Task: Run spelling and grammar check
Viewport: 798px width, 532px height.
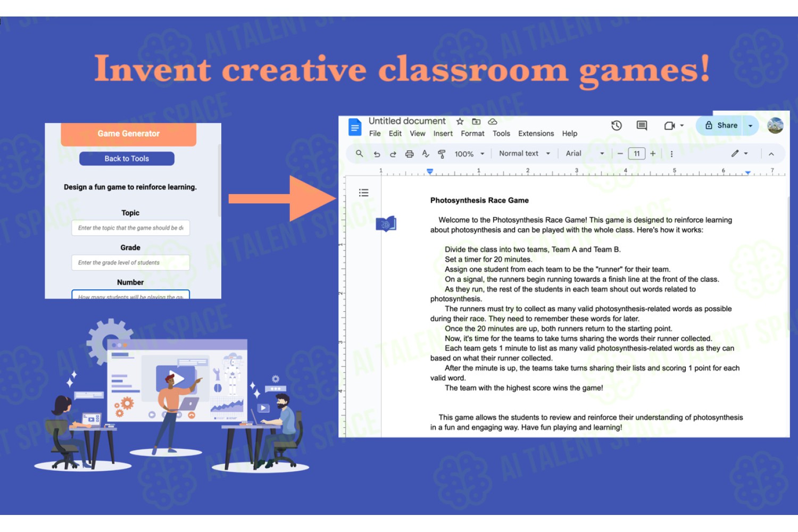Action: point(426,154)
